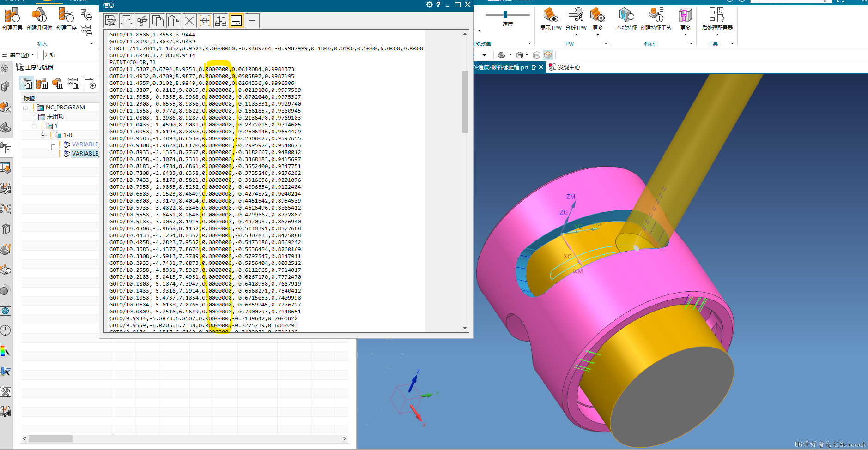
Task: Click the dash icon in Information toolbar
Action: 252,21
